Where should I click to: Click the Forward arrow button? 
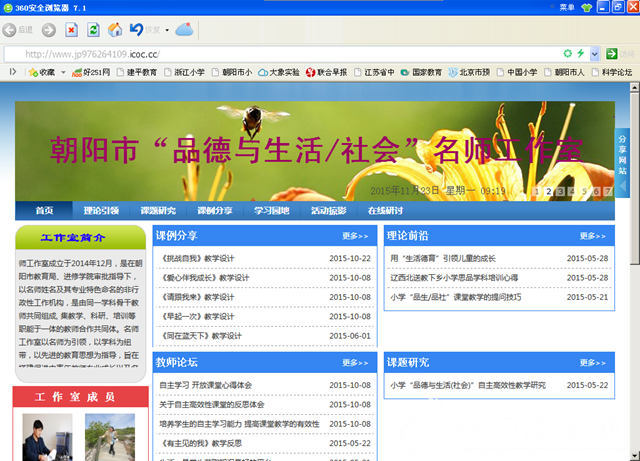point(49,30)
